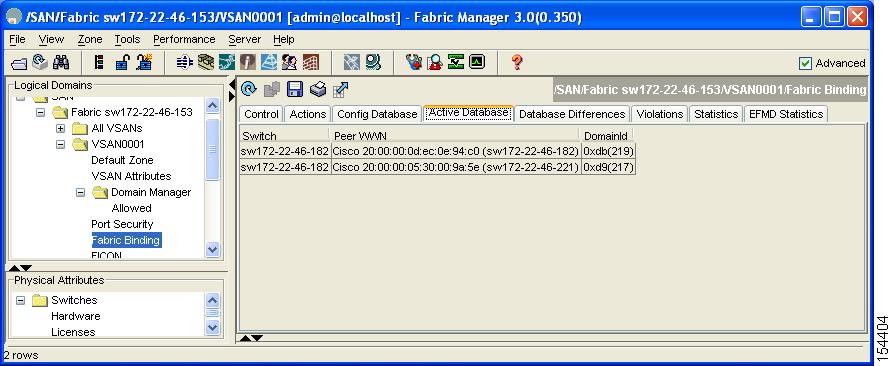Open the Tools menu
This screenshot has width=891, height=366.
127,39
